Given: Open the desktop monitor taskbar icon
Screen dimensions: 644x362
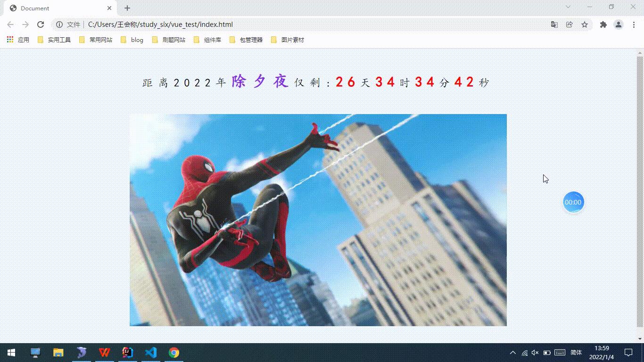Looking at the screenshot, I should click(x=35, y=353).
